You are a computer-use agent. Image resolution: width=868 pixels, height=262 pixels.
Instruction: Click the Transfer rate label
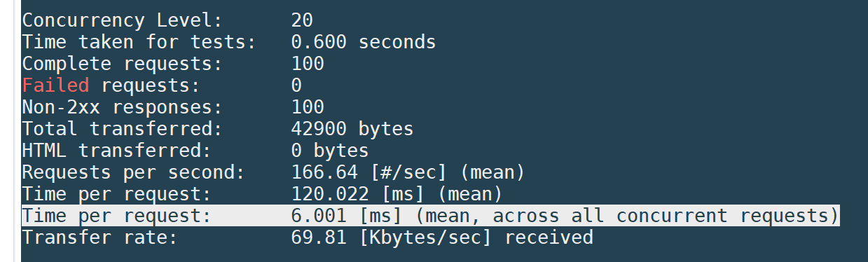point(100,237)
